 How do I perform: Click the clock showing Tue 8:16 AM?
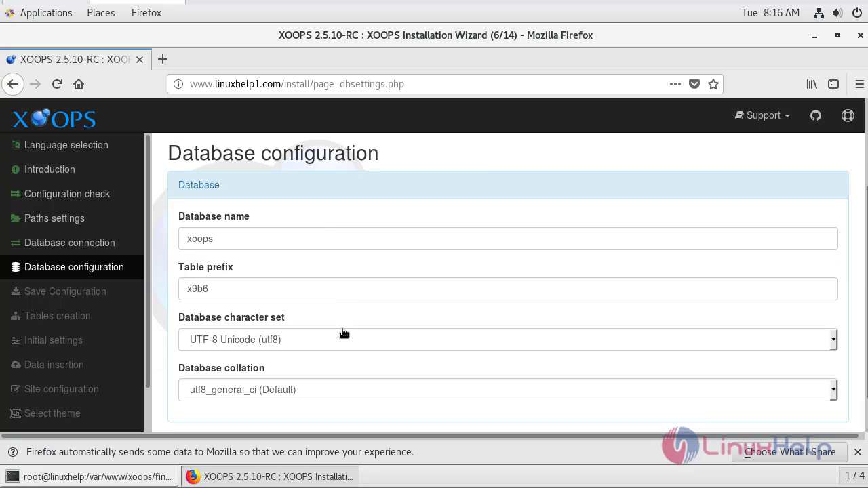(x=770, y=13)
